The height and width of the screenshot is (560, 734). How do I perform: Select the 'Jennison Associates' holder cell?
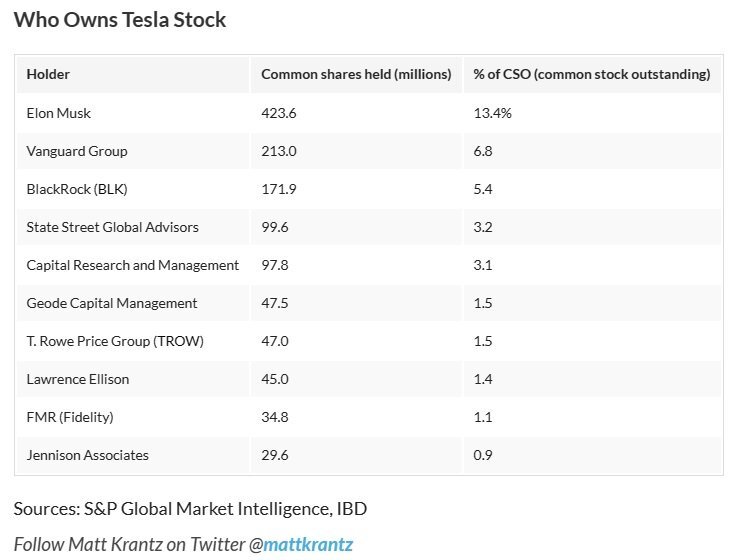pos(133,454)
